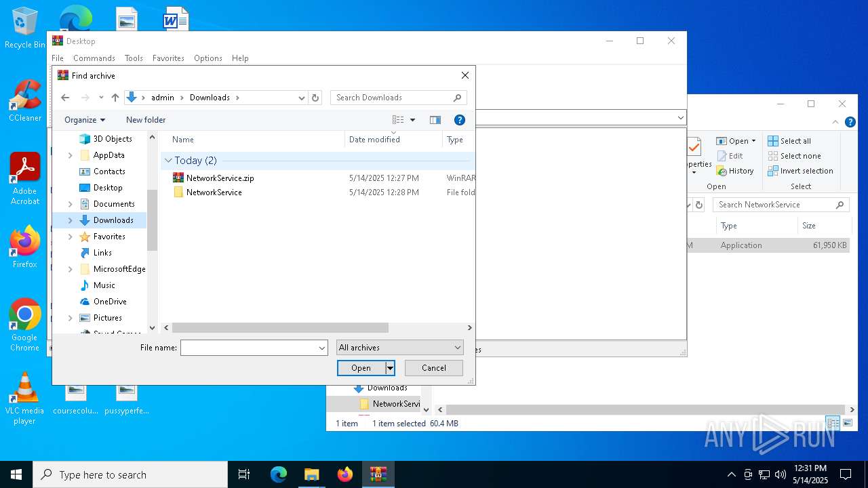Collapse the Today (2) group

(167, 161)
